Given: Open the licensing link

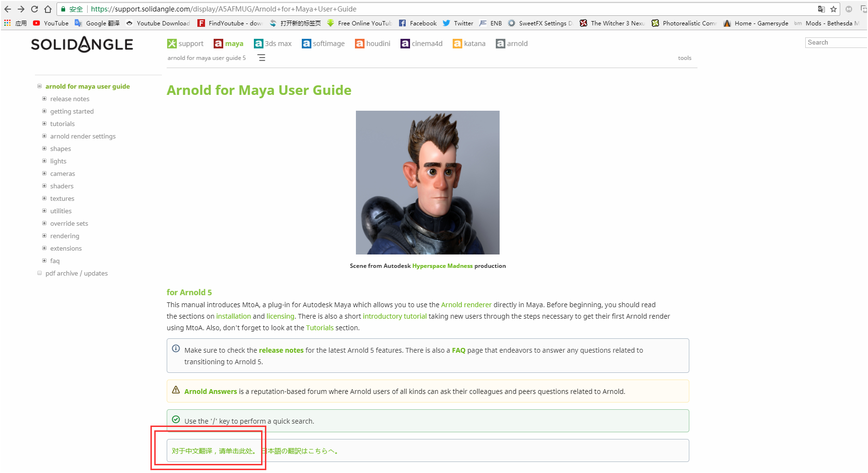Looking at the screenshot, I should point(280,316).
